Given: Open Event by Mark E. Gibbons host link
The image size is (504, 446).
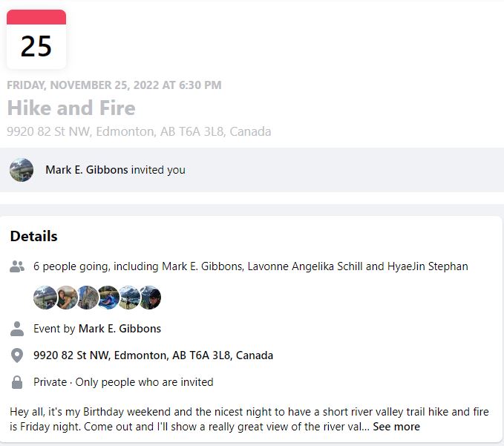Looking at the screenshot, I should tap(120, 329).
